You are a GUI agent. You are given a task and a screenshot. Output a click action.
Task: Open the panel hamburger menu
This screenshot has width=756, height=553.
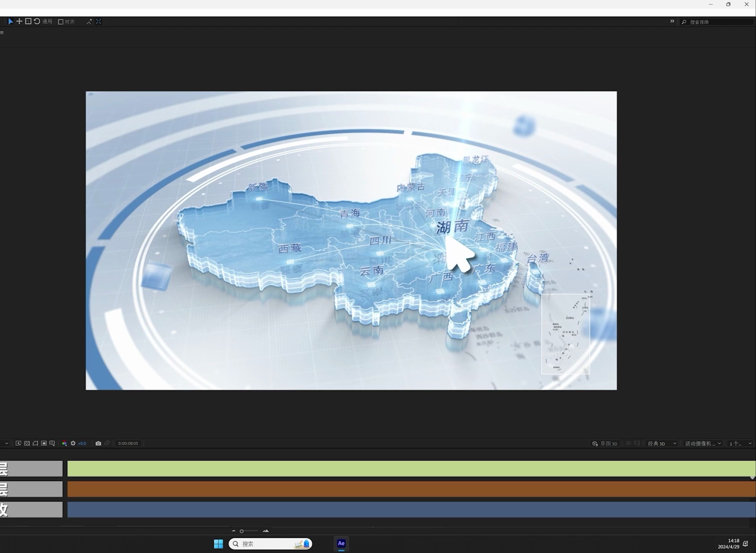coord(2,33)
